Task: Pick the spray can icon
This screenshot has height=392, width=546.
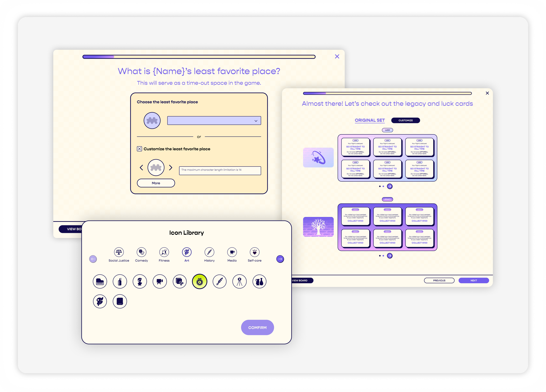Action: pos(120,281)
